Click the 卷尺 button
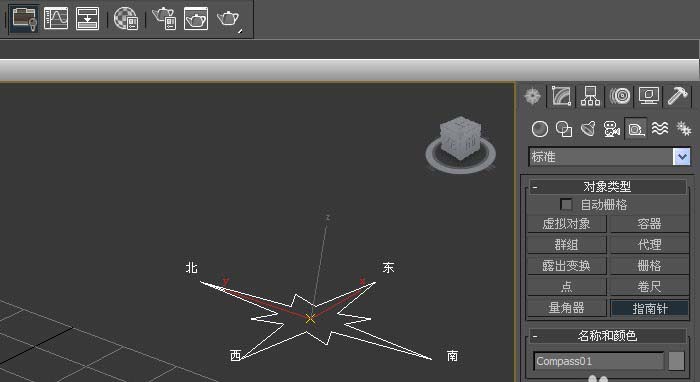 [650, 286]
